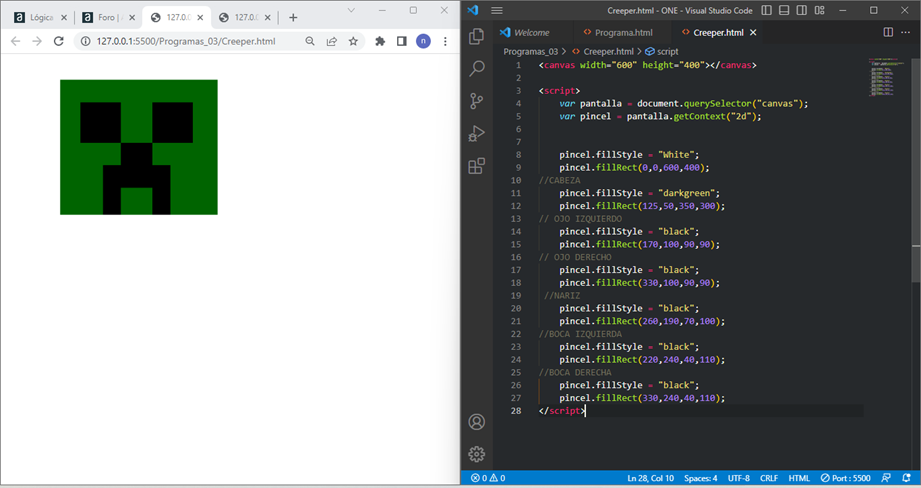Split the editor to the right
Viewport: 921px width, 488px height.
(x=888, y=32)
